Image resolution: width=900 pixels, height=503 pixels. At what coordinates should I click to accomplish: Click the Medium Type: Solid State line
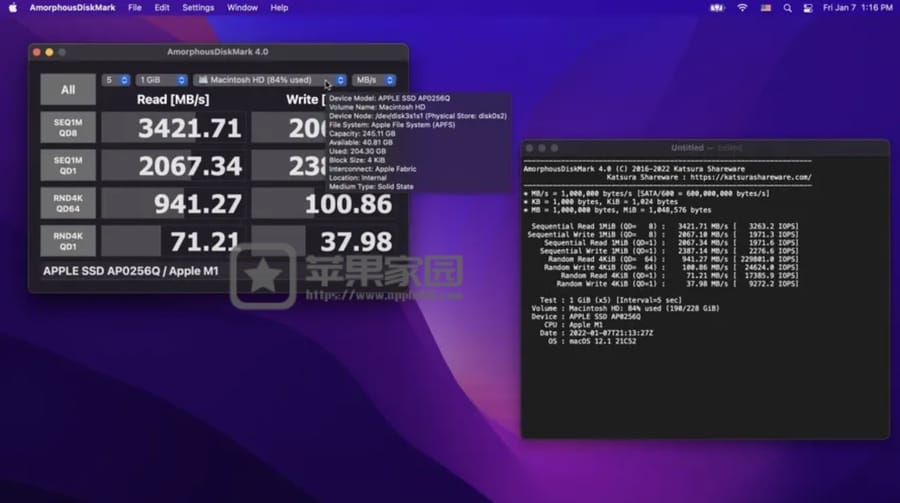371,187
